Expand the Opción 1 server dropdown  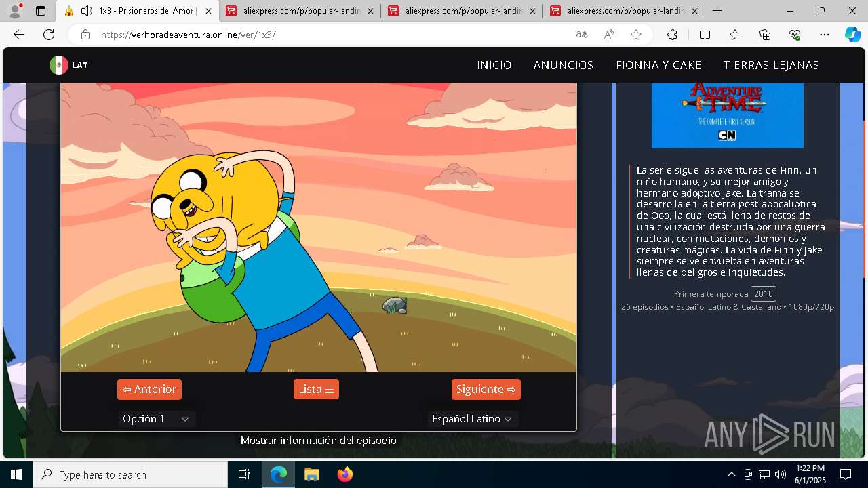(x=157, y=419)
